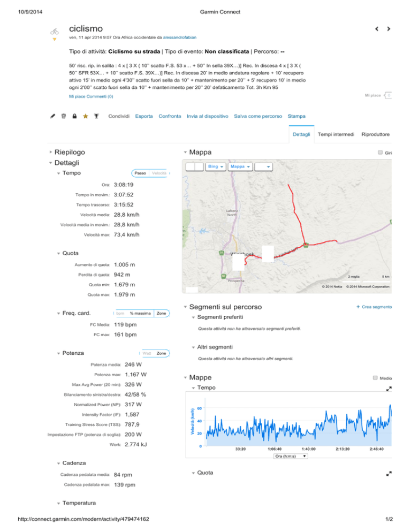
Task: Switch to the Dettagli tab
Action: 301,134
